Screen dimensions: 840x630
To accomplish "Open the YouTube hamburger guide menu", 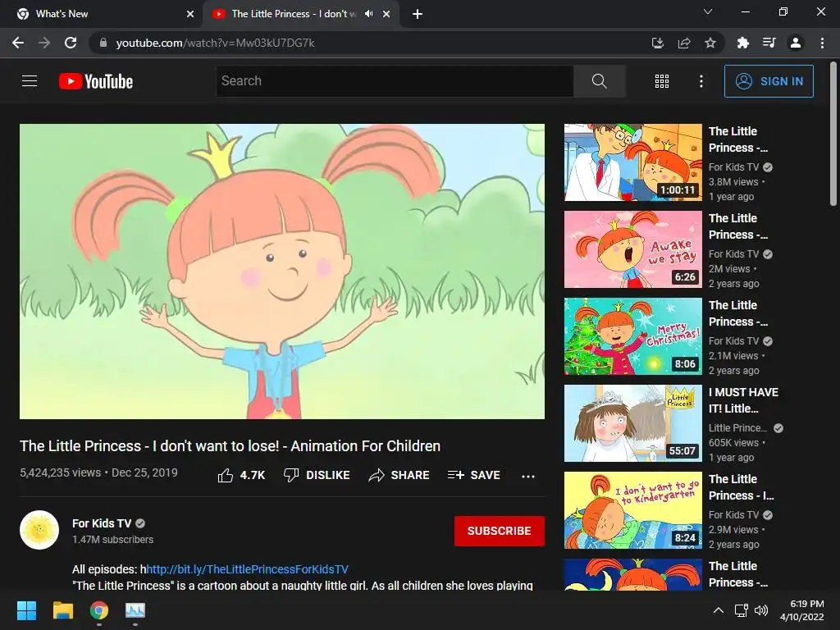I will click(30, 81).
